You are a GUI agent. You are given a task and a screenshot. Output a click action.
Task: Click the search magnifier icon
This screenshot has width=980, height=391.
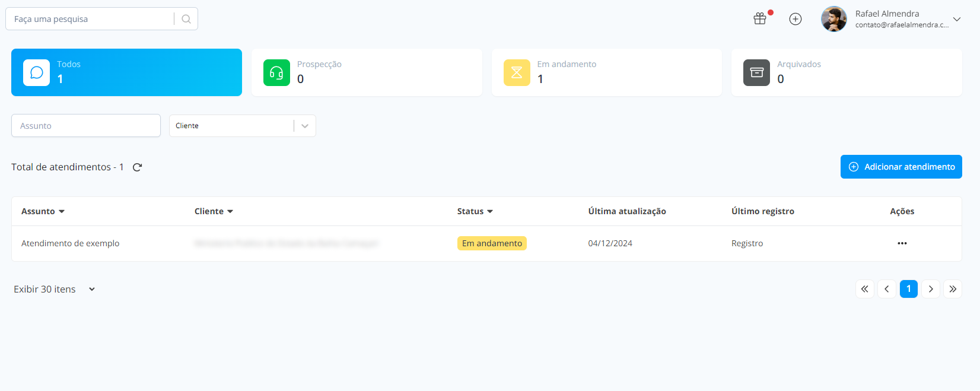click(186, 19)
